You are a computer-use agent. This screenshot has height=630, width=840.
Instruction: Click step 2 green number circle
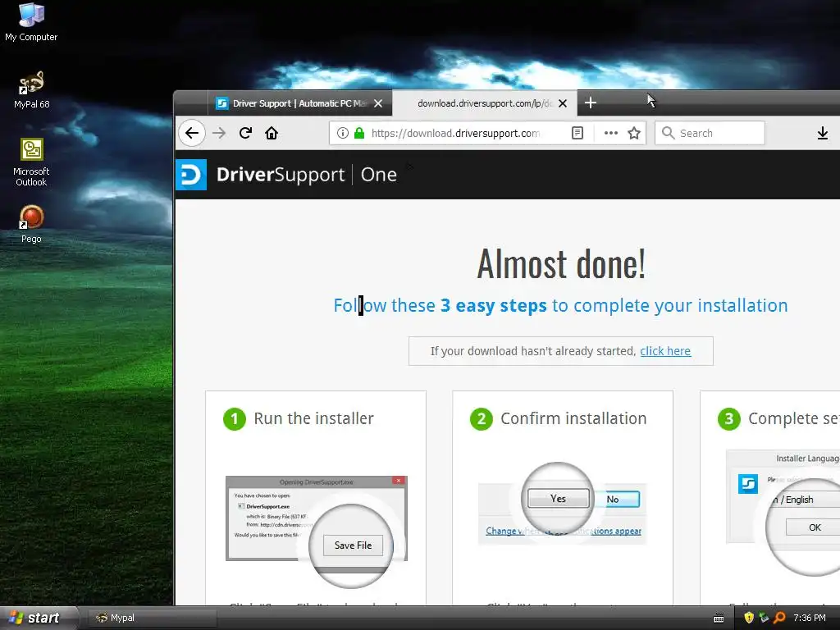(x=481, y=419)
